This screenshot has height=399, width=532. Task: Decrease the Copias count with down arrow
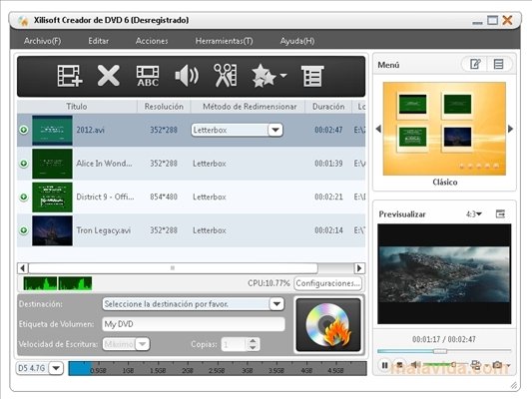coord(253,347)
